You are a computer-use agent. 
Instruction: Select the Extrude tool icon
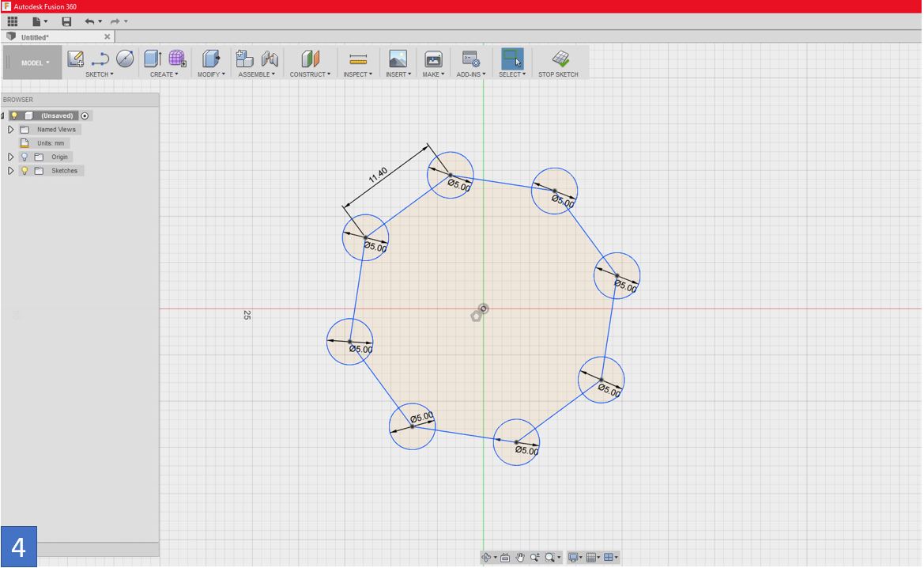tap(153, 59)
